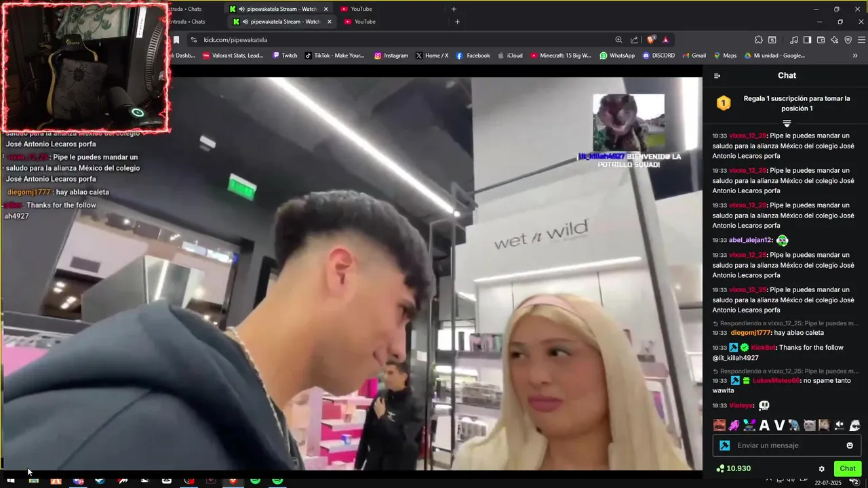Collapse the chat panel with top-left icon

(717, 76)
